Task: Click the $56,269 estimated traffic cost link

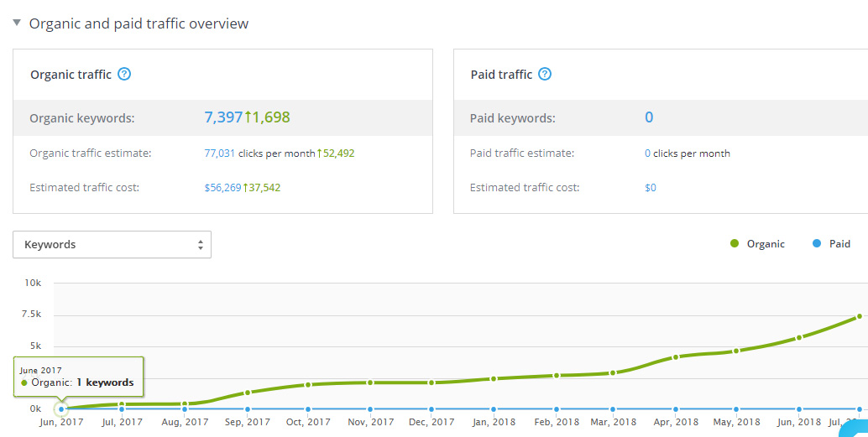Action: pyautogui.click(x=222, y=188)
